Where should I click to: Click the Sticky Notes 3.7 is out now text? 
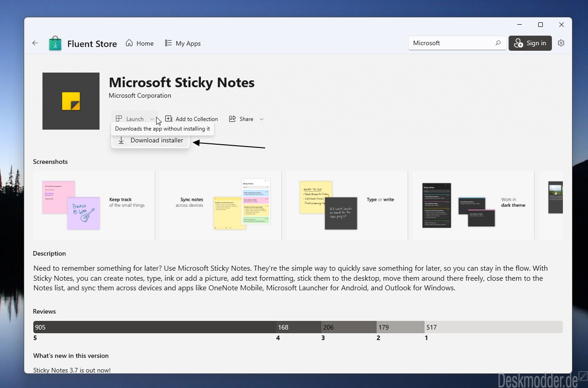[72, 370]
